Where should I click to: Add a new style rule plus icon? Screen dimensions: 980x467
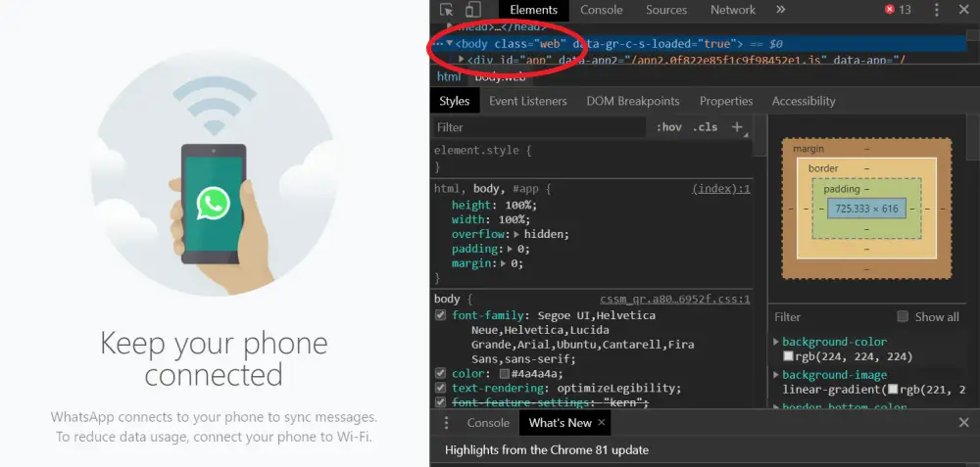[737, 126]
